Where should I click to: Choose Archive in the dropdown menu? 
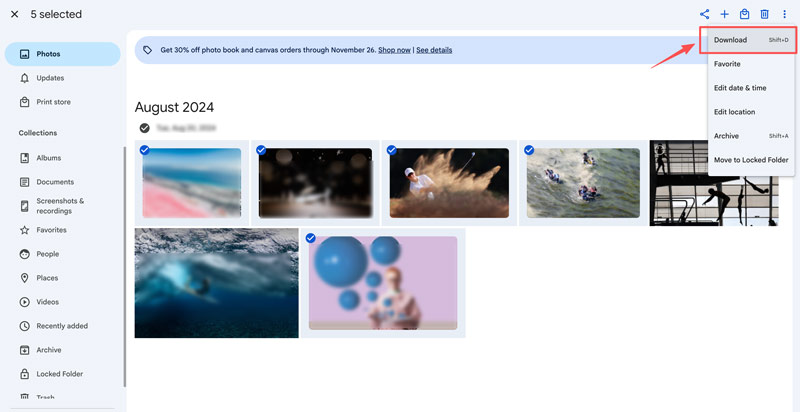(x=751, y=136)
